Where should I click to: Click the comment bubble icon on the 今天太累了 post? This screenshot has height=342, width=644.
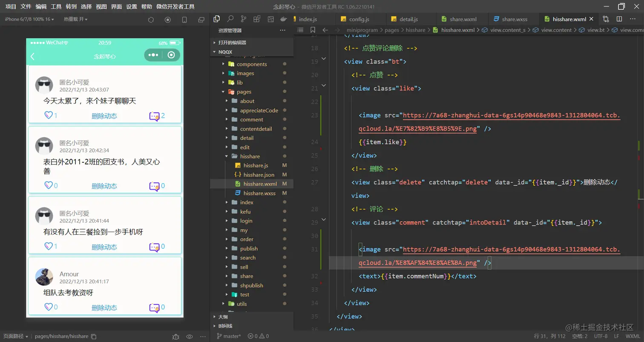point(154,116)
